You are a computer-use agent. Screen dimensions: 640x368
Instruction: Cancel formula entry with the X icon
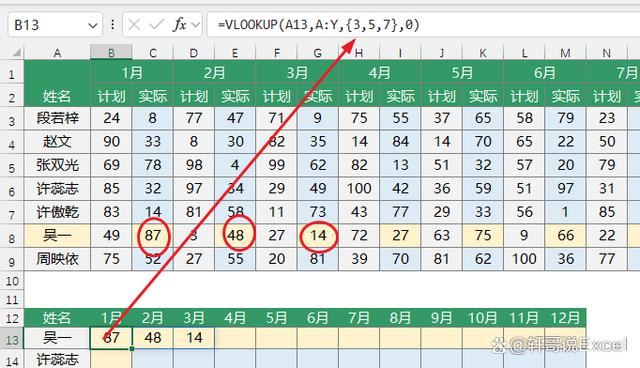(x=134, y=25)
